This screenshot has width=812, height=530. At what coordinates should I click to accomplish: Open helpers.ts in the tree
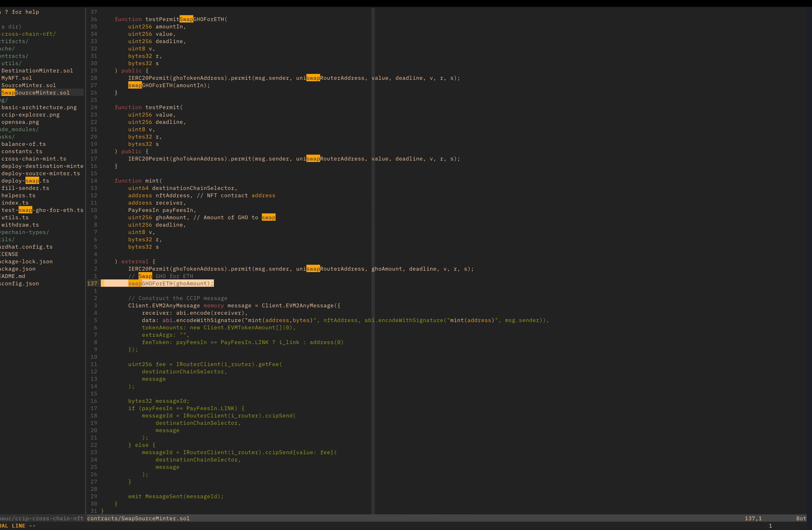(x=18, y=196)
